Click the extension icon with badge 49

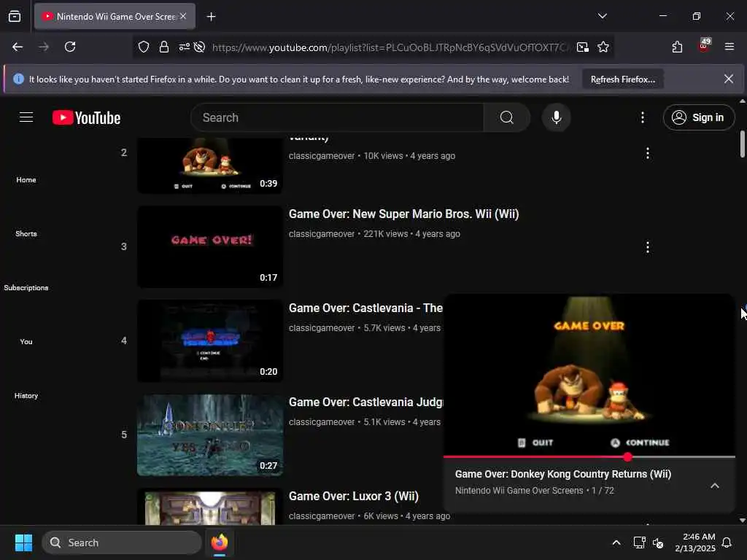[704, 46]
